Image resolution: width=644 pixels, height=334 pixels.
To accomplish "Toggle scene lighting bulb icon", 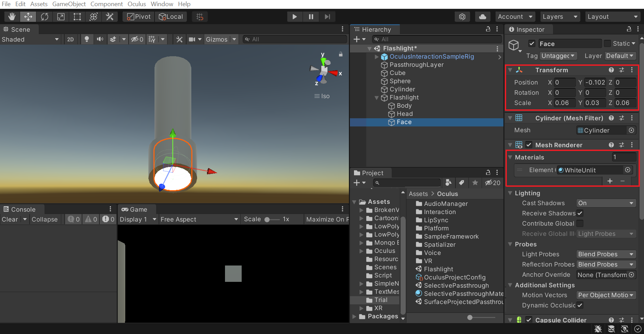I will (87, 39).
